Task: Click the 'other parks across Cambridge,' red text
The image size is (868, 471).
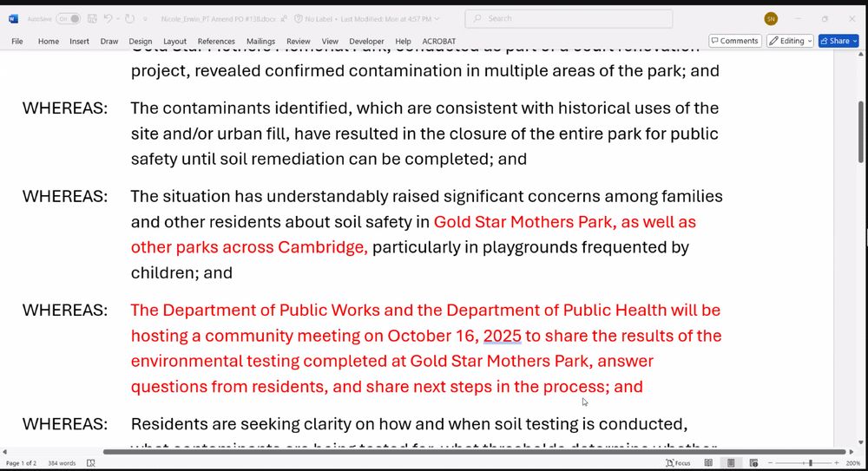Action: pyautogui.click(x=249, y=247)
